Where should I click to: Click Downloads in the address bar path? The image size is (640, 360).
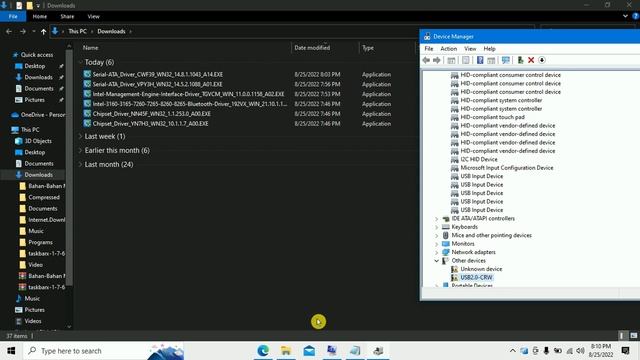coord(111,31)
